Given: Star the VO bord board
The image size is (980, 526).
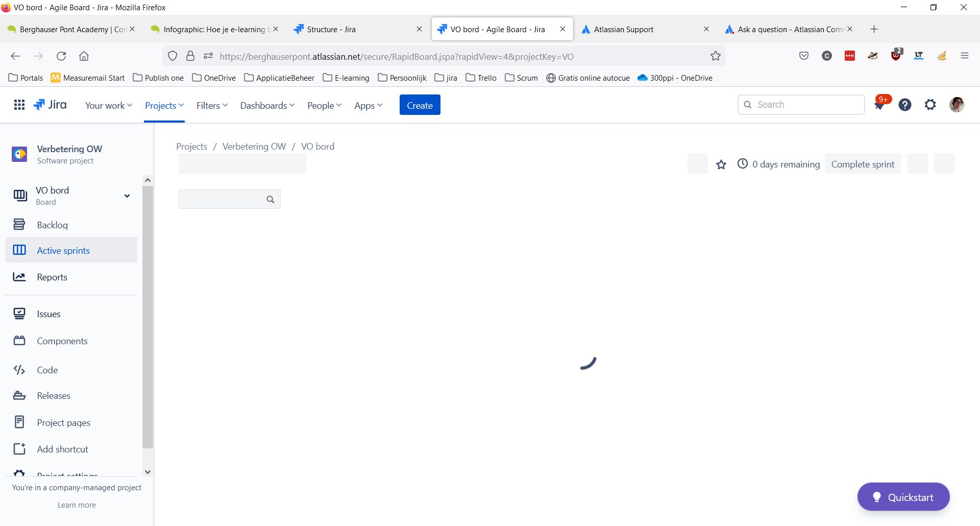Looking at the screenshot, I should click(x=721, y=164).
